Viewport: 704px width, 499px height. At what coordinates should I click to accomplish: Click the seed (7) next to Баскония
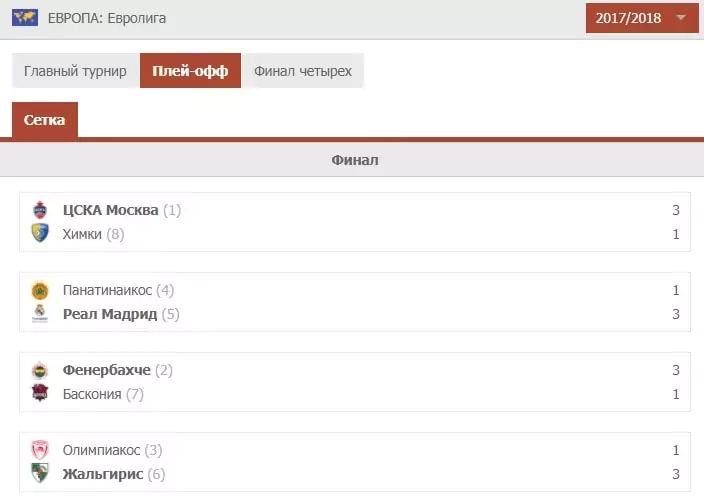(x=135, y=394)
